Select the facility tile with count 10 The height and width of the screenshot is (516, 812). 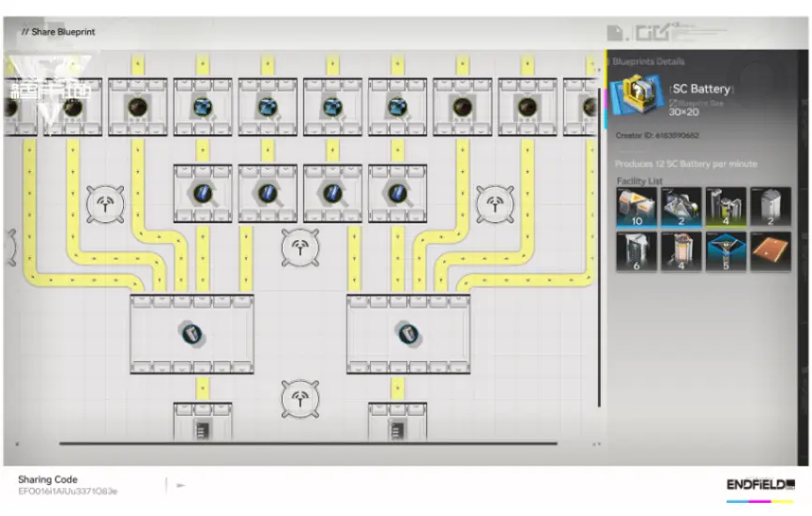637,208
